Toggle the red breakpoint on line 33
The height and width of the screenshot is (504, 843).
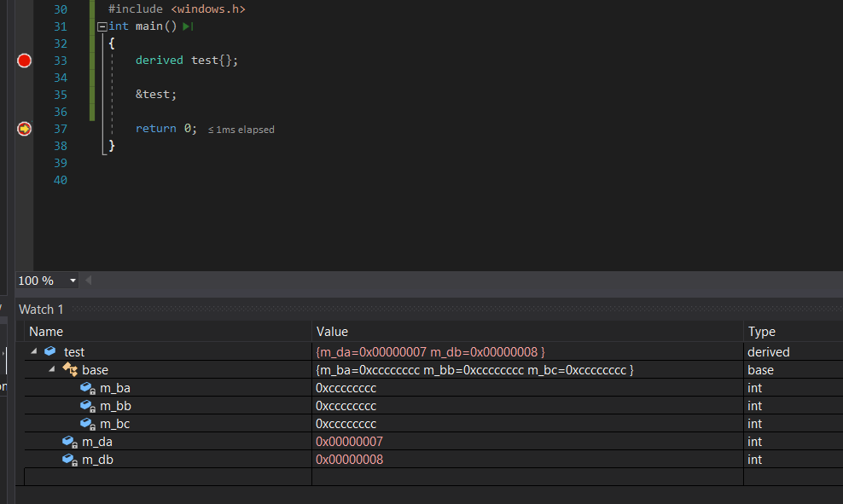[24, 61]
